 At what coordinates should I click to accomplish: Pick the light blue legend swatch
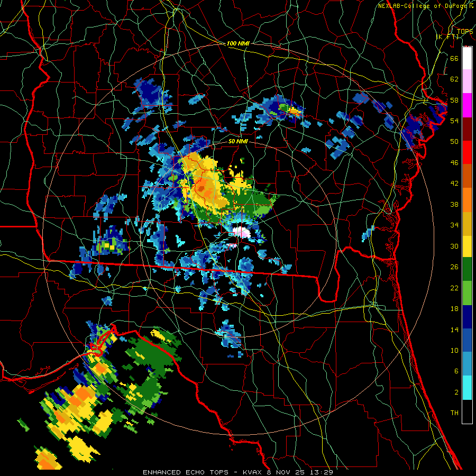coord(467,364)
